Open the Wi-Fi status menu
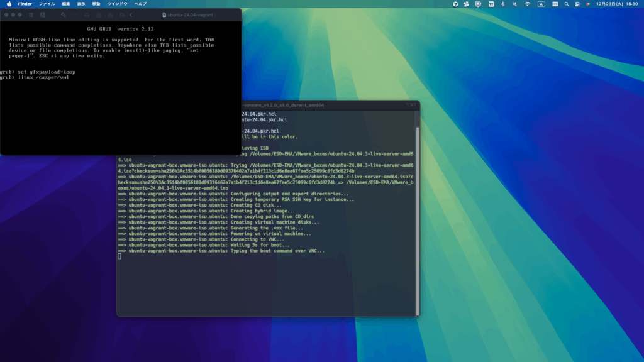Viewport: 644px width, 362px height. coord(527,4)
